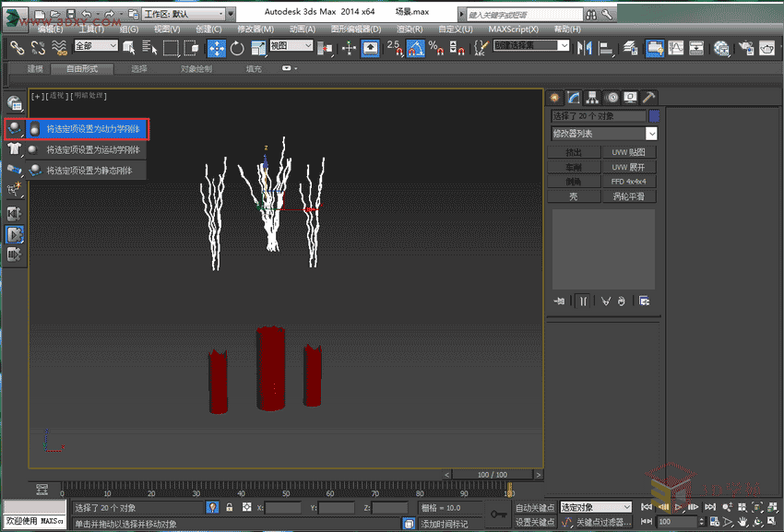Switch to the 对象绘制 ribbon tab
This screenshot has height=532, width=784.
coord(196,68)
